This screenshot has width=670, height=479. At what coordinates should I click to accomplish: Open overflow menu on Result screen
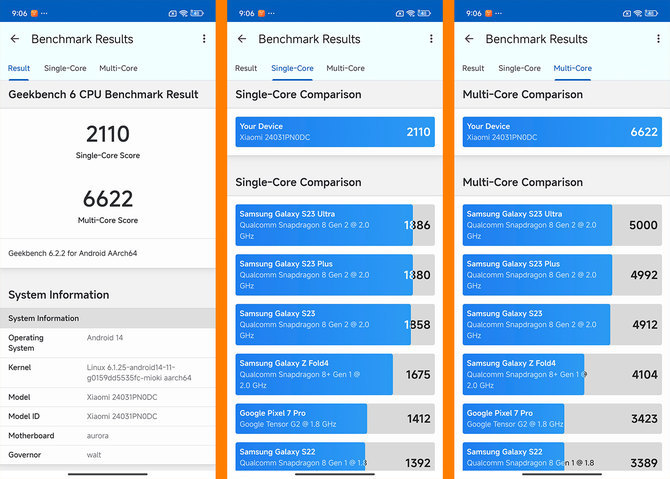[x=204, y=39]
